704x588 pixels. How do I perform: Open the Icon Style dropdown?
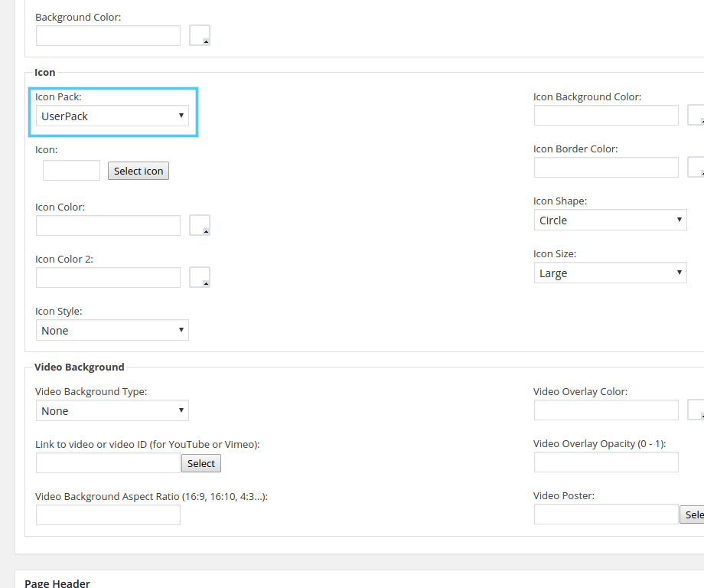112,330
